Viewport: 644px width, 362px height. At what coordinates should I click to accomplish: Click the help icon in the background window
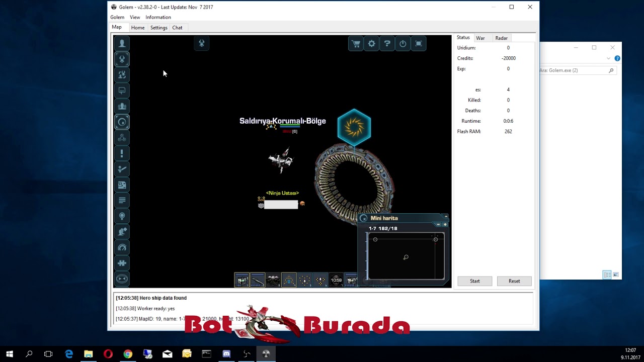click(617, 58)
